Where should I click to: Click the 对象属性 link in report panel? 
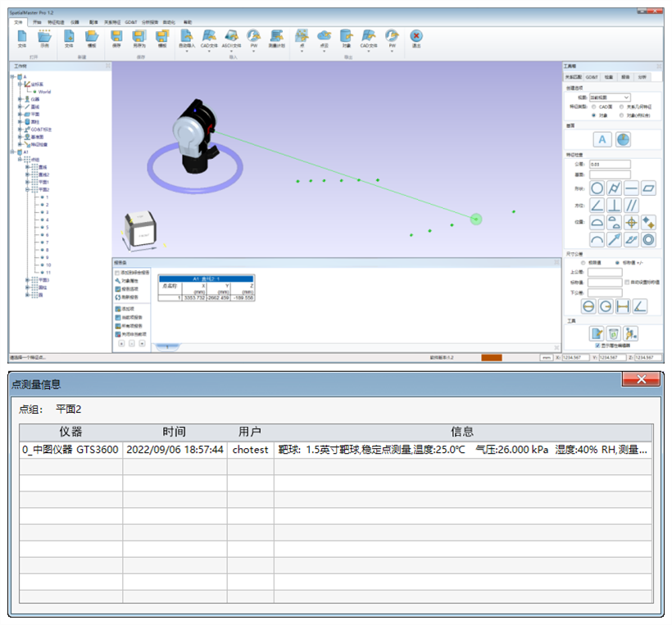coord(129,280)
